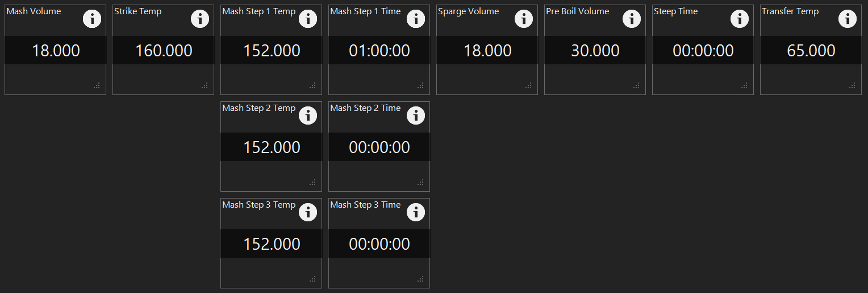Open the Sparge Volume info icon
The height and width of the screenshot is (293, 868).
(x=524, y=19)
